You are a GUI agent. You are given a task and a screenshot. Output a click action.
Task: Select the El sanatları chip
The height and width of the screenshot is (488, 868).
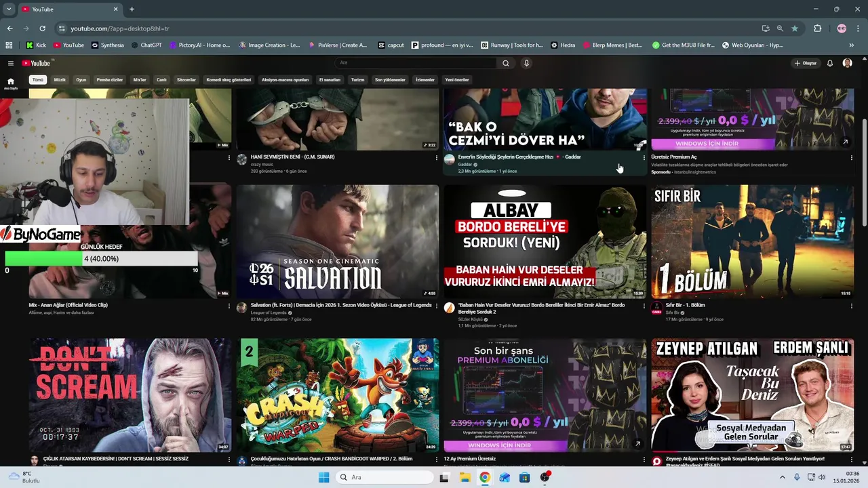coord(330,80)
